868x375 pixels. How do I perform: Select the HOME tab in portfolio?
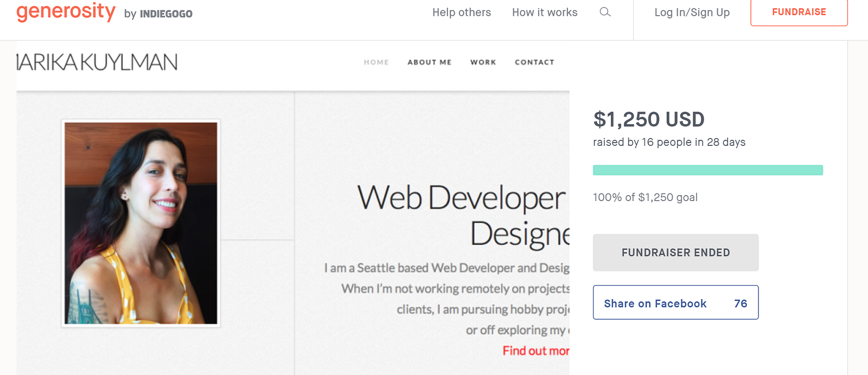tap(376, 62)
